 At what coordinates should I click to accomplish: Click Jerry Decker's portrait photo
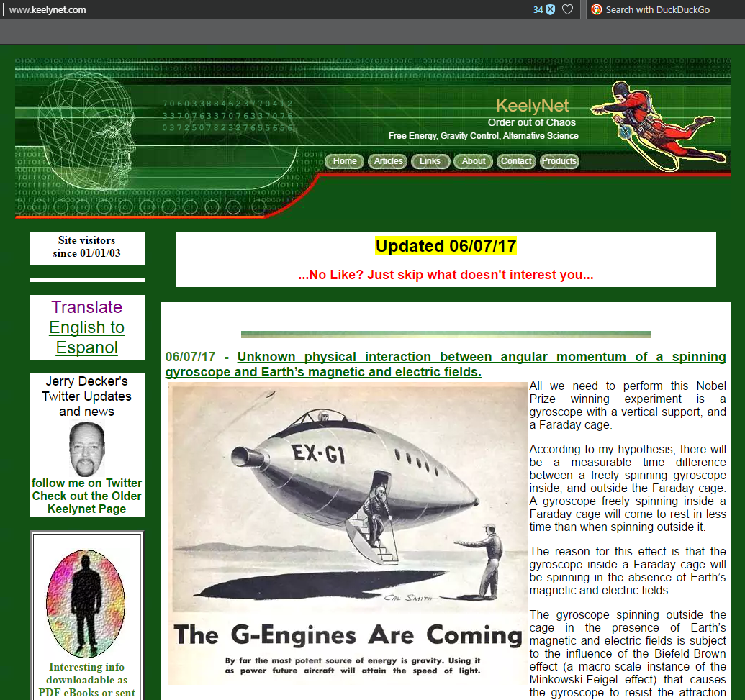tap(86, 449)
